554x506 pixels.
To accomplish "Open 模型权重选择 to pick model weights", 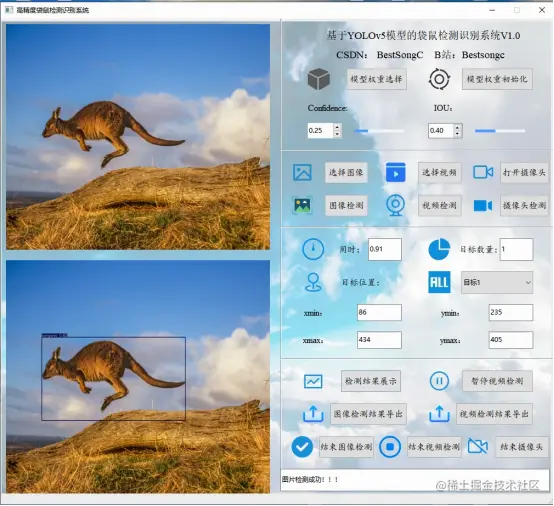I will (376, 79).
